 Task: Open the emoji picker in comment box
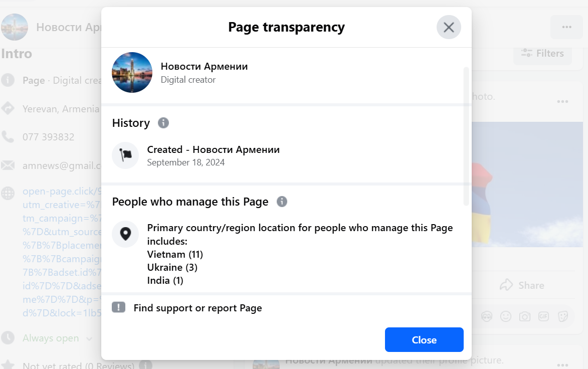[x=506, y=316]
